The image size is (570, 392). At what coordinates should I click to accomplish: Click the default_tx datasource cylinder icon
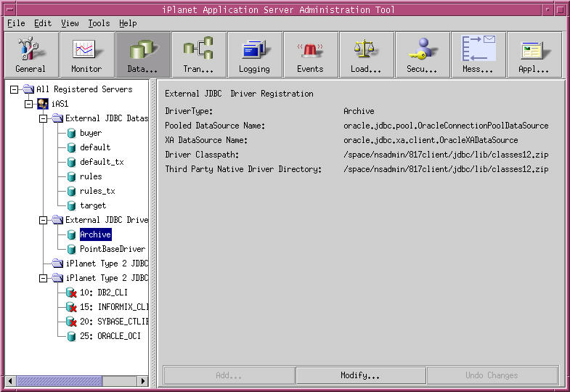72,162
